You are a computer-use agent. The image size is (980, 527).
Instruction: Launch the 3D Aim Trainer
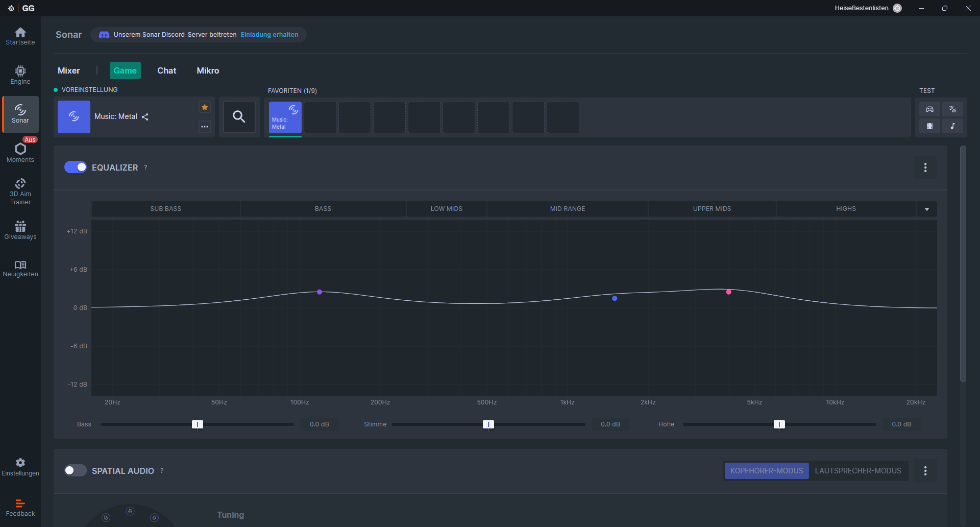(20, 191)
